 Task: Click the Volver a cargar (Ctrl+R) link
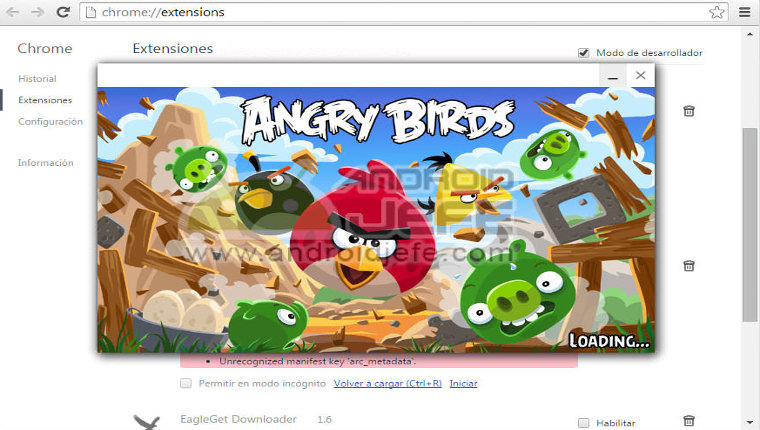coord(387,384)
